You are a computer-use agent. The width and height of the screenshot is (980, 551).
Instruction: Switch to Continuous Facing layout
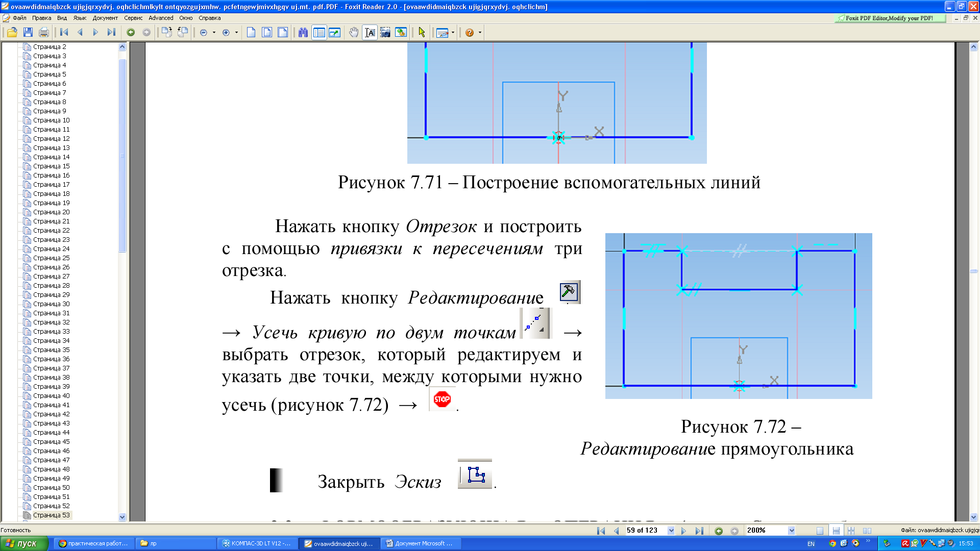pos(851,531)
